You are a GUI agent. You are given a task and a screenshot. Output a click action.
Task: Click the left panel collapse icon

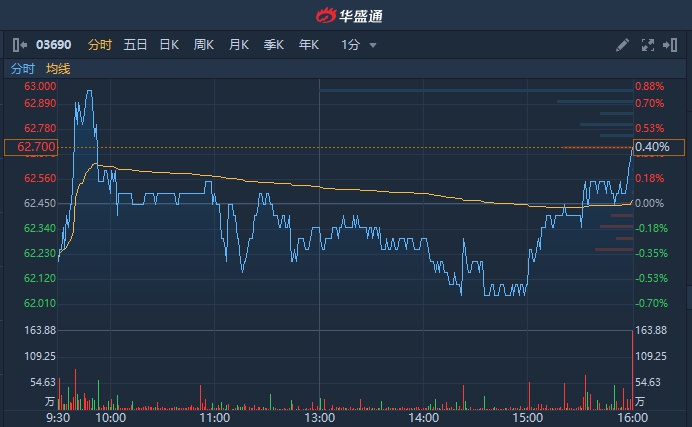coord(20,45)
